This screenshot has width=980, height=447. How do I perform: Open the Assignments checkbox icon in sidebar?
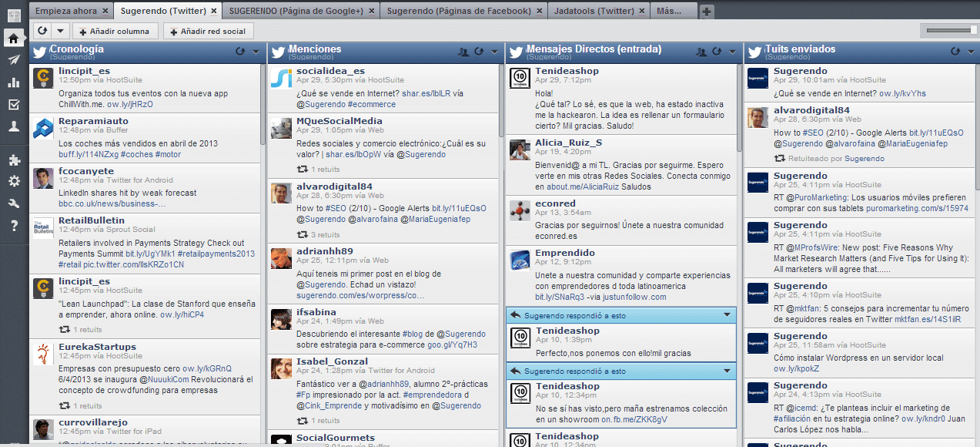(13, 105)
